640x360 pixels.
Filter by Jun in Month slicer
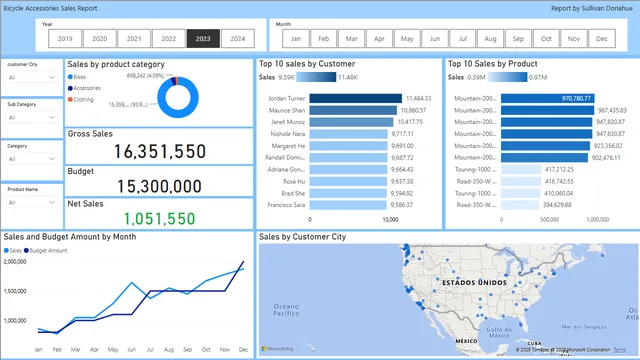click(435, 39)
